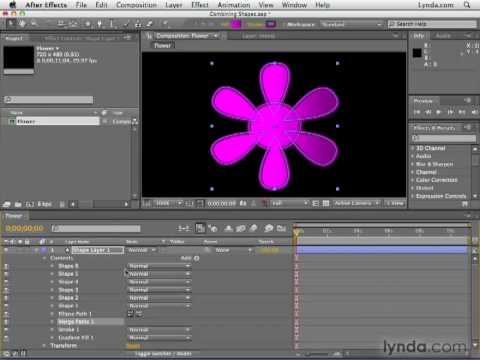This screenshot has width=480, height=360.
Task: Expand the Color Correction effects category
Action: coord(413,180)
